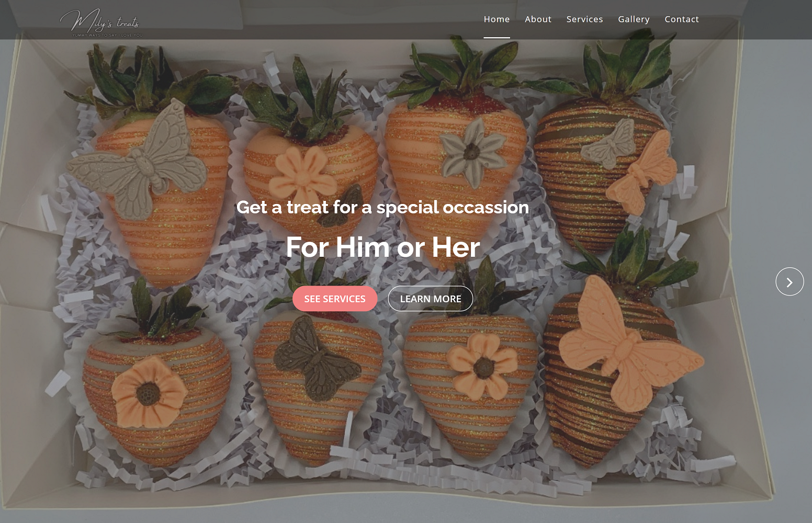Click the small gray butterfly on the chocolate strawberry
This screenshot has width=812, height=523.
(610, 142)
